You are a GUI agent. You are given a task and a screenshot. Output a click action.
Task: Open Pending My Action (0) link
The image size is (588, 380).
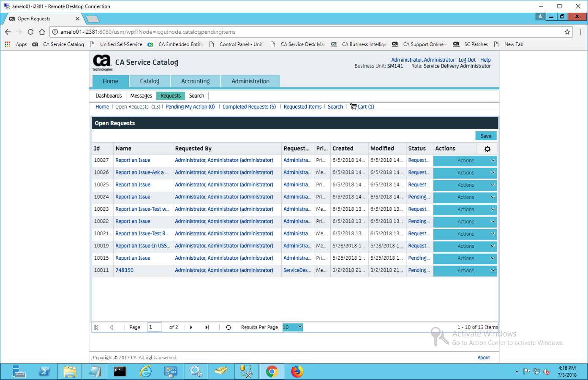pos(190,107)
